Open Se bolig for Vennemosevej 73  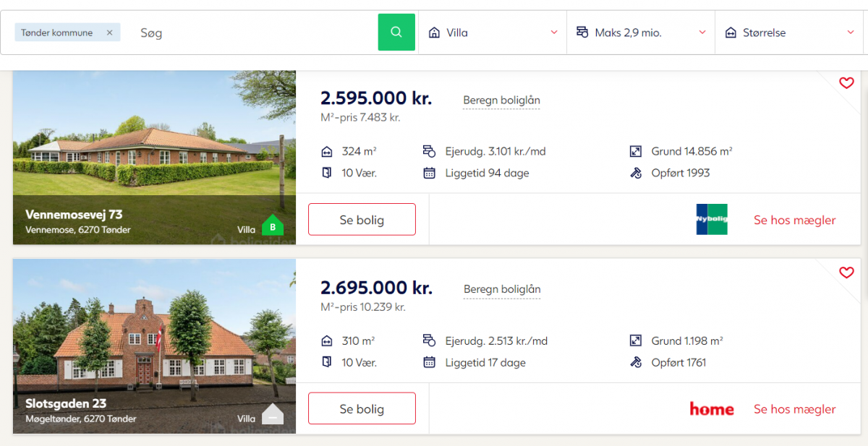[362, 220]
